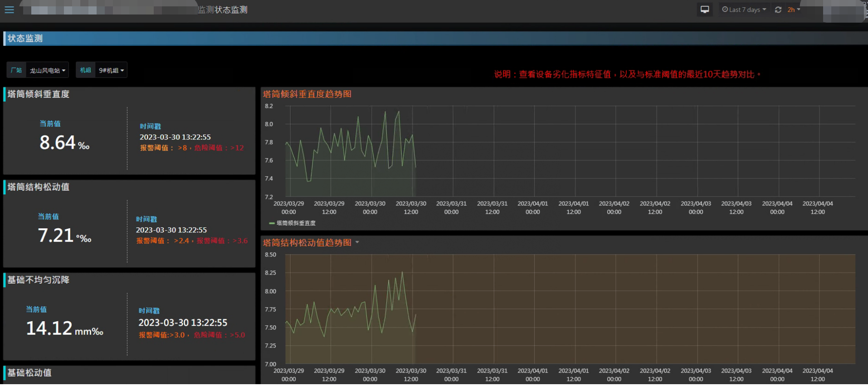Open the hamburger navigation menu

(x=9, y=10)
